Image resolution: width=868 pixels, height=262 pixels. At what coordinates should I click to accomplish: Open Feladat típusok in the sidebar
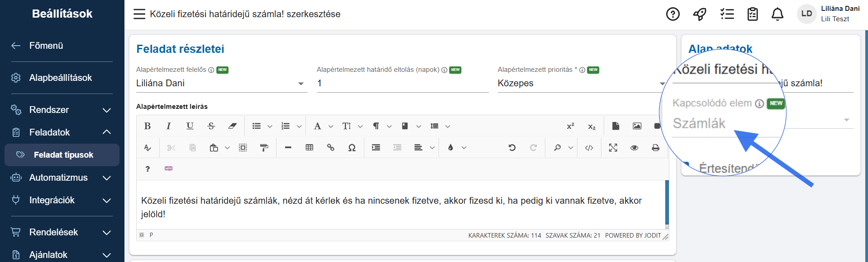63,155
